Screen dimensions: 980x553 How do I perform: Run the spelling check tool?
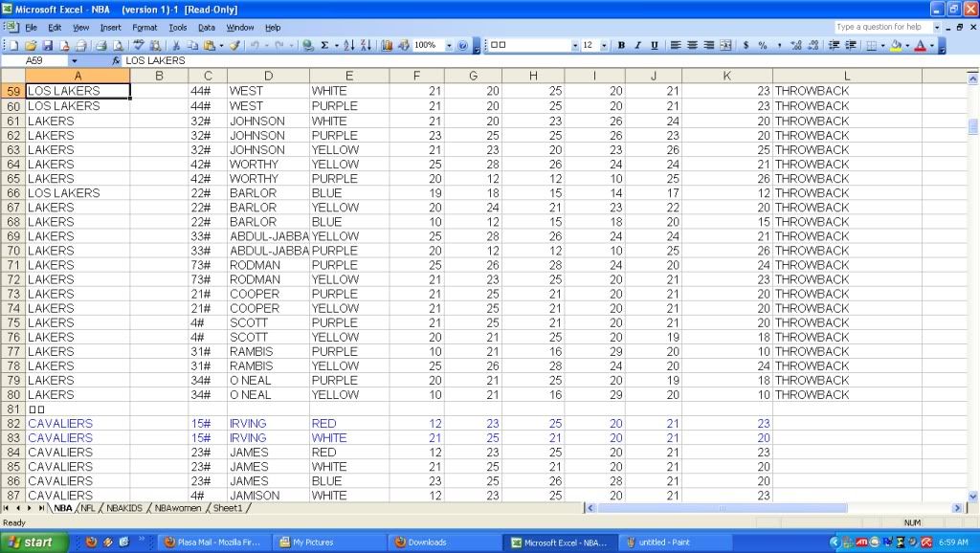click(x=139, y=45)
